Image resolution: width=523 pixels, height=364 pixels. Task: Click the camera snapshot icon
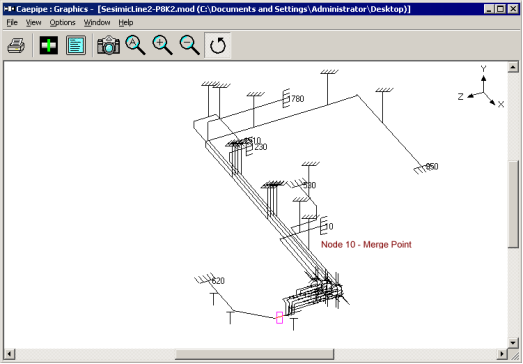click(108, 45)
